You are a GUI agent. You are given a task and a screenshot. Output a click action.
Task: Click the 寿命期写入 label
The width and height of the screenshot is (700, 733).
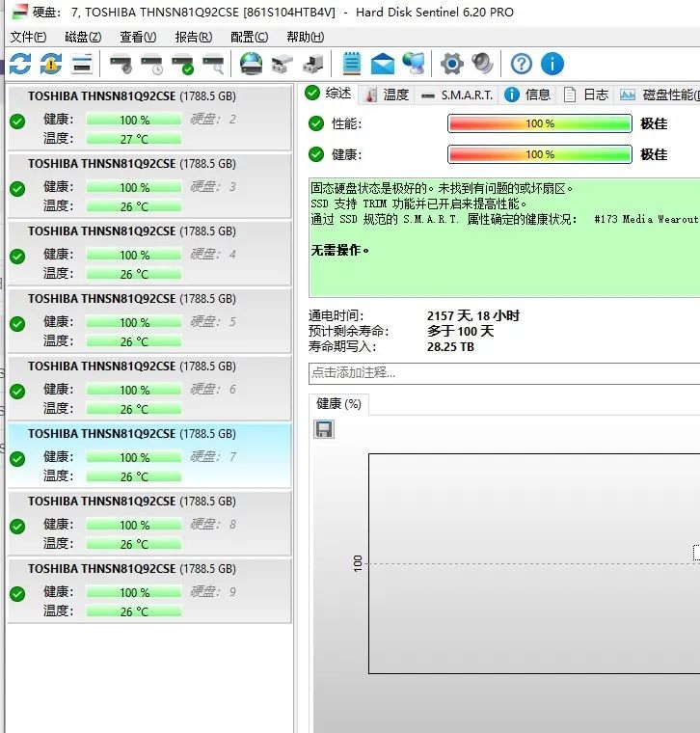(342, 347)
